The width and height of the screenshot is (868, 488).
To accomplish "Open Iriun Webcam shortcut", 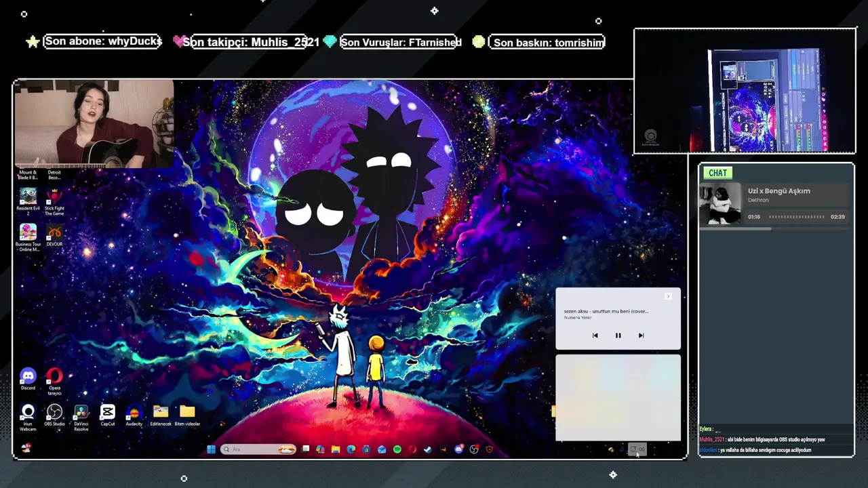I will click(x=28, y=418).
